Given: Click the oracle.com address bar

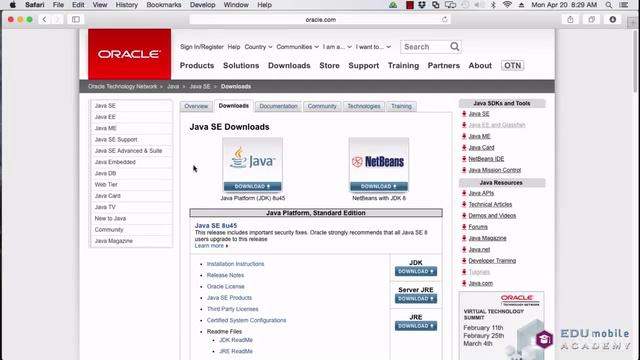Looking at the screenshot, I should click(320, 19).
